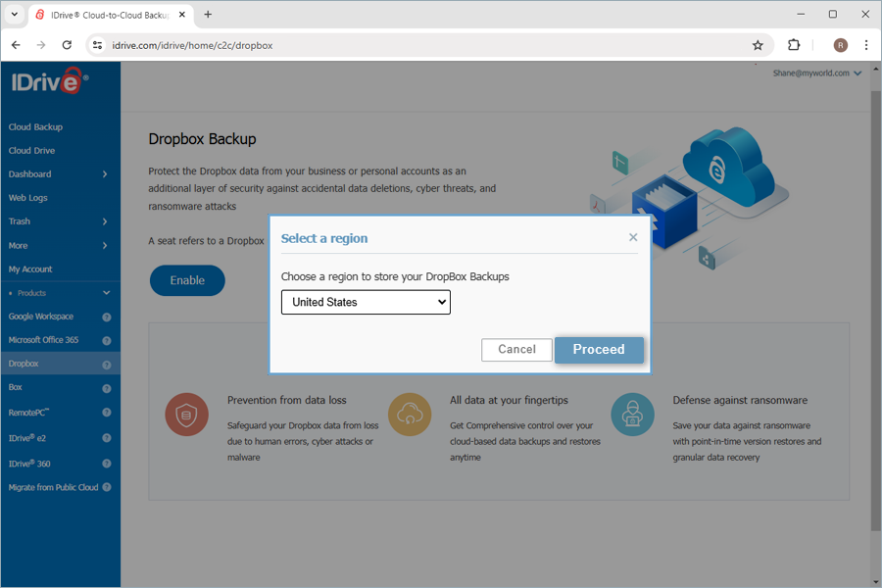Image resolution: width=882 pixels, height=588 pixels.
Task: Select IDrive 360 in sidebar
Action: coord(29,464)
